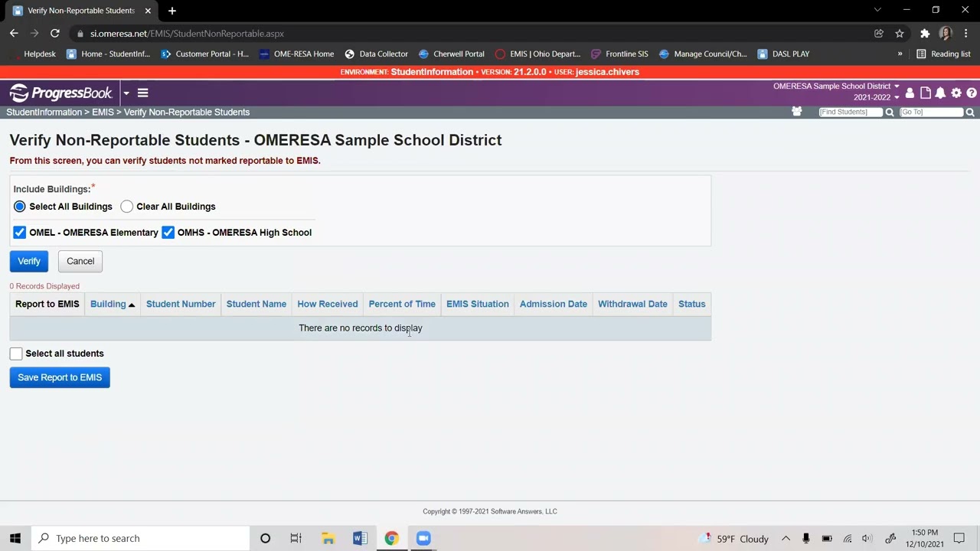This screenshot has width=980, height=551.
Task: Open Zoom from the taskbar
Action: [x=423, y=538]
